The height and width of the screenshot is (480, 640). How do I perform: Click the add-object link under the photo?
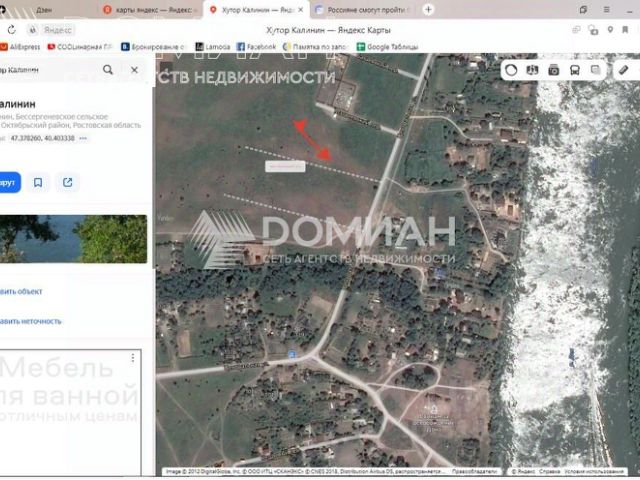pos(21,291)
